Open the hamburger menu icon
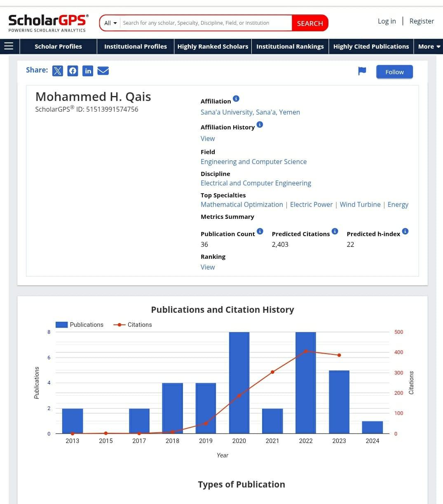Screen dimensions: 443x504 (9, 46)
